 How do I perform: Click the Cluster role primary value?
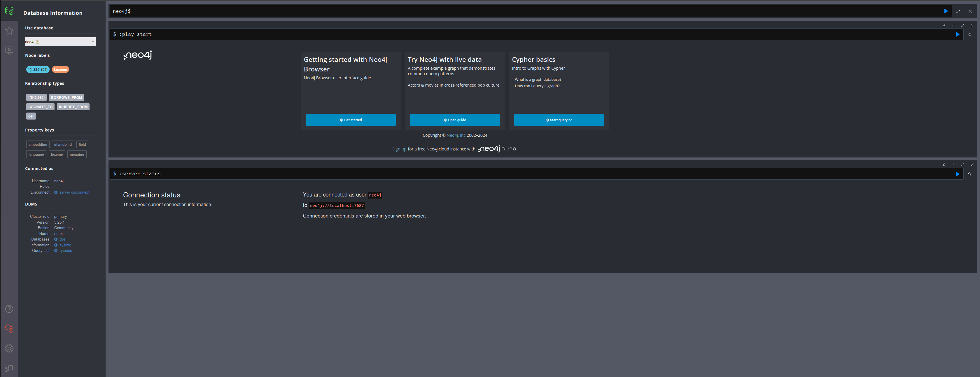tap(60, 216)
